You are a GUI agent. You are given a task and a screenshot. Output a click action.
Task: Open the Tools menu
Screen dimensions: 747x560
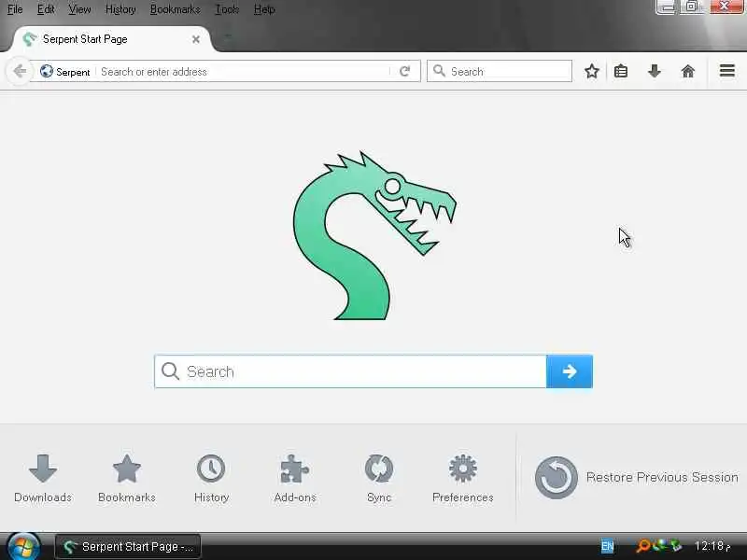tap(227, 9)
